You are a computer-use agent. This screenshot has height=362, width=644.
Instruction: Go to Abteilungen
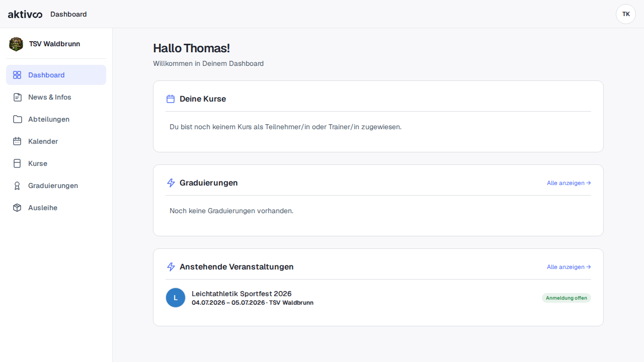56,119
